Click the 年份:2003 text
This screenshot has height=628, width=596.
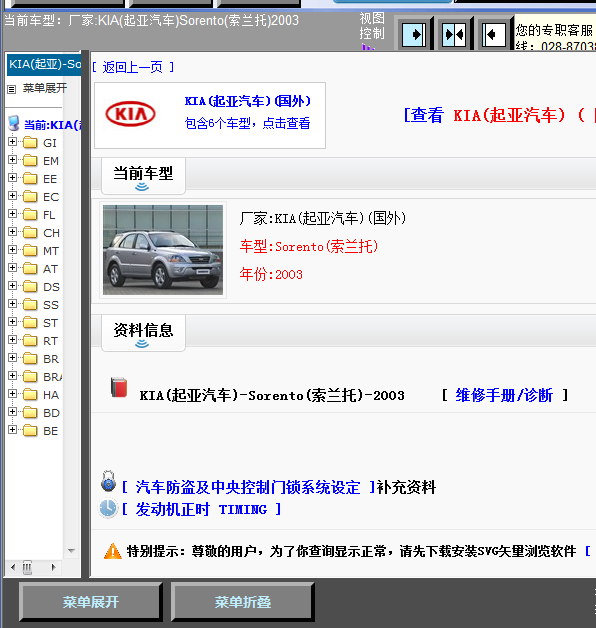(x=271, y=274)
